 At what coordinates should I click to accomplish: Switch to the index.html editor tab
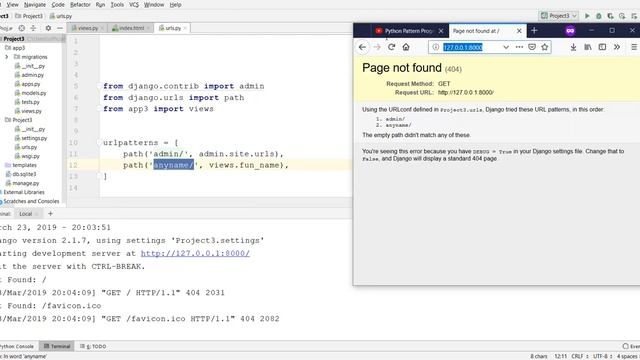pos(129,28)
